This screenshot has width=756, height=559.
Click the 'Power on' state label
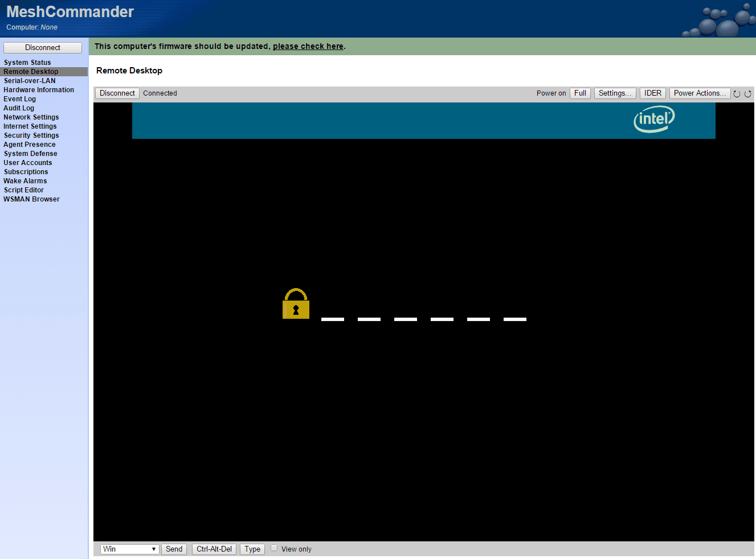(x=551, y=93)
